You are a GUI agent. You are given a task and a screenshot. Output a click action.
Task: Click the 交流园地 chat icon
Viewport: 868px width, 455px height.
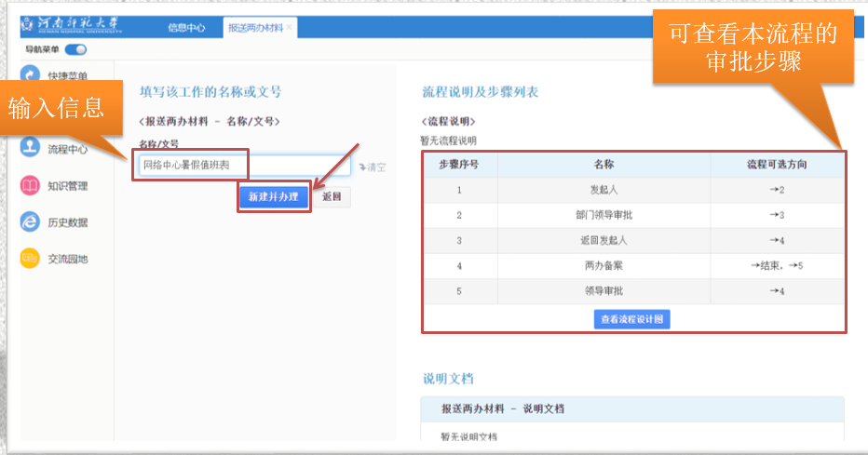(x=31, y=259)
